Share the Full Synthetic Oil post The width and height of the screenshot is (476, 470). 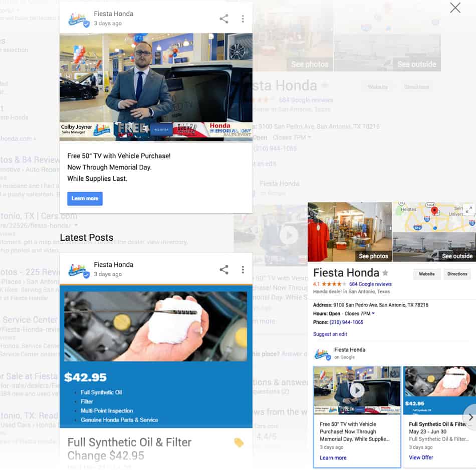tap(224, 270)
